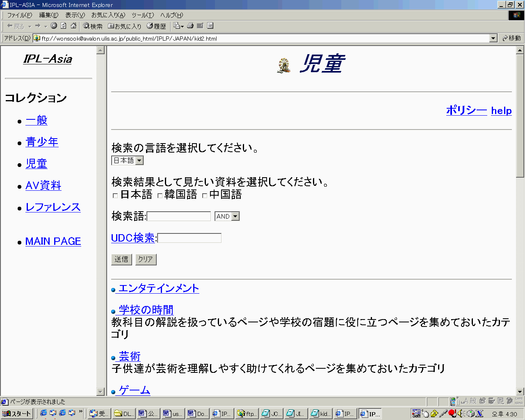
Task: Expand the 日本語 search language dropdown
Action: (139, 160)
